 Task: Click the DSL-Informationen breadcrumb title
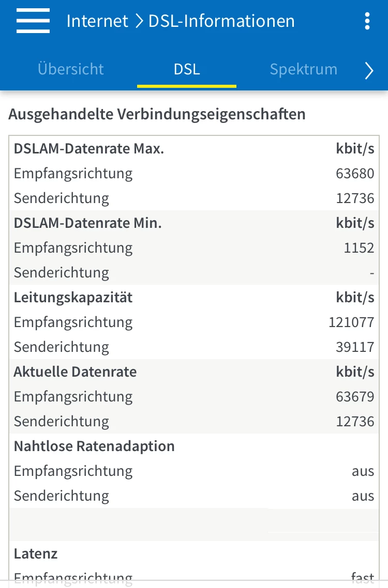[221, 21]
